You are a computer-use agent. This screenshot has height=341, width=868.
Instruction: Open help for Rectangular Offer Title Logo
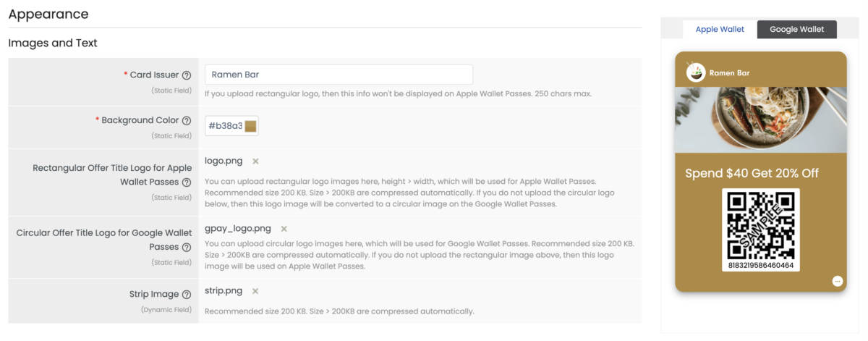pos(187,182)
